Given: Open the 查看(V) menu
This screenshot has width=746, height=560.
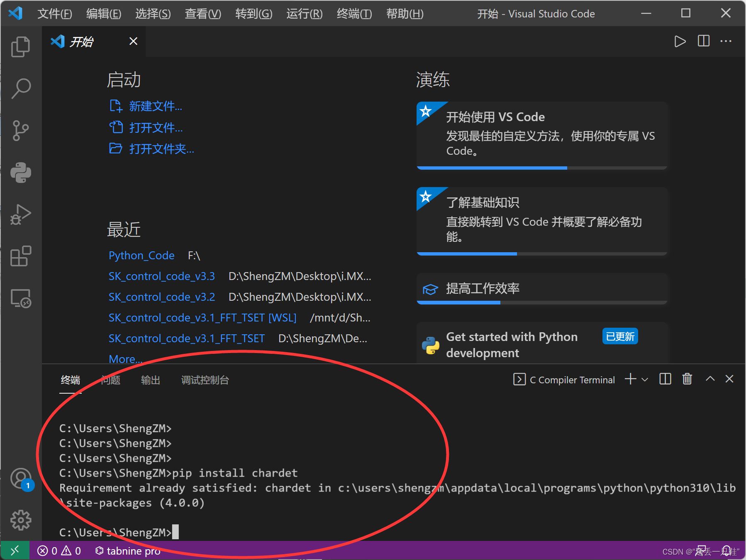Looking at the screenshot, I should click(203, 14).
